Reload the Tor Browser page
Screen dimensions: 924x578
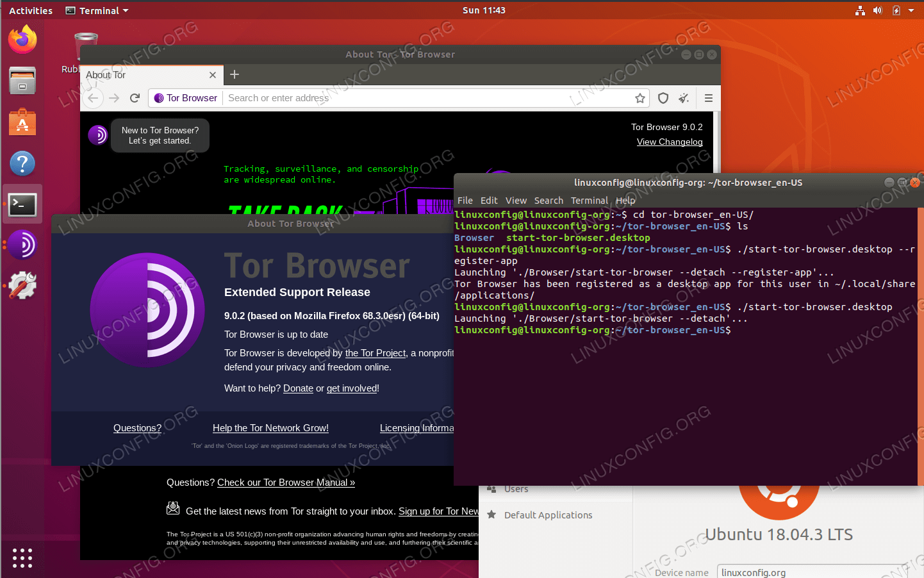(135, 98)
